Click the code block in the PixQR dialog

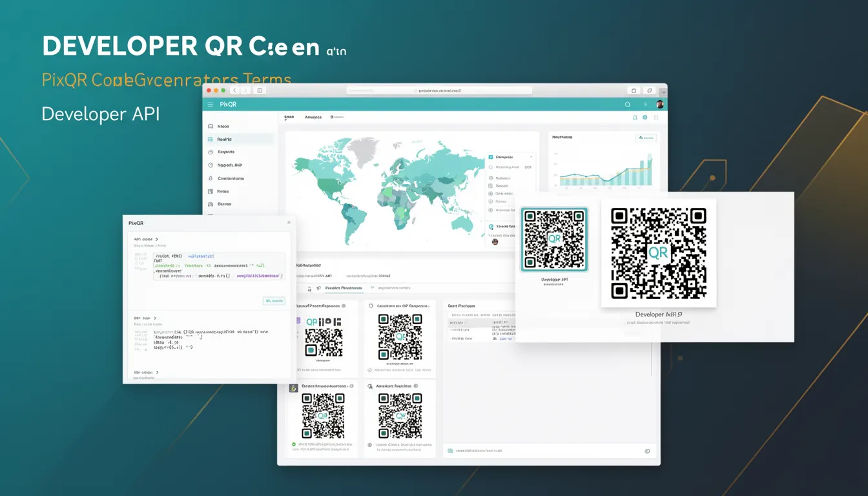pyautogui.click(x=219, y=265)
